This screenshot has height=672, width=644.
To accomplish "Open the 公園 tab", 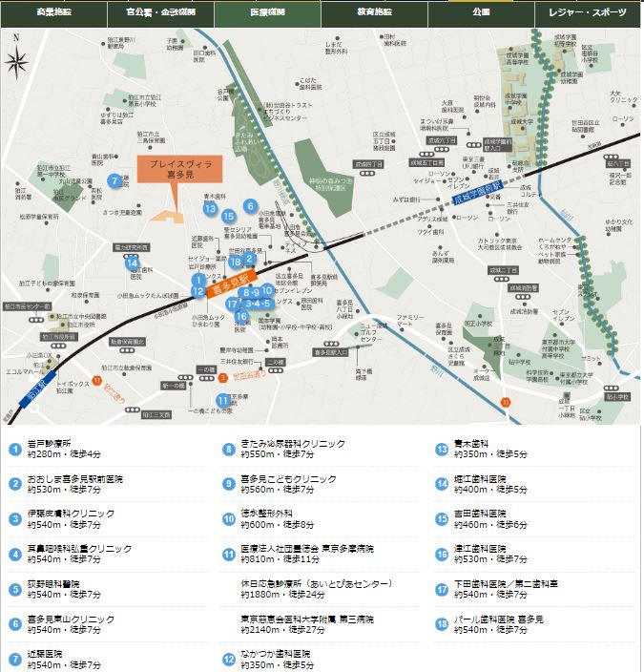I will tap(481, 13).
